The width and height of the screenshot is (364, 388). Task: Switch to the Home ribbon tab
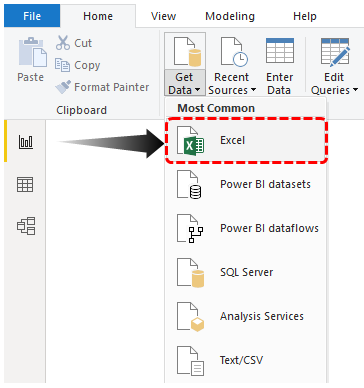pos(98,16)
